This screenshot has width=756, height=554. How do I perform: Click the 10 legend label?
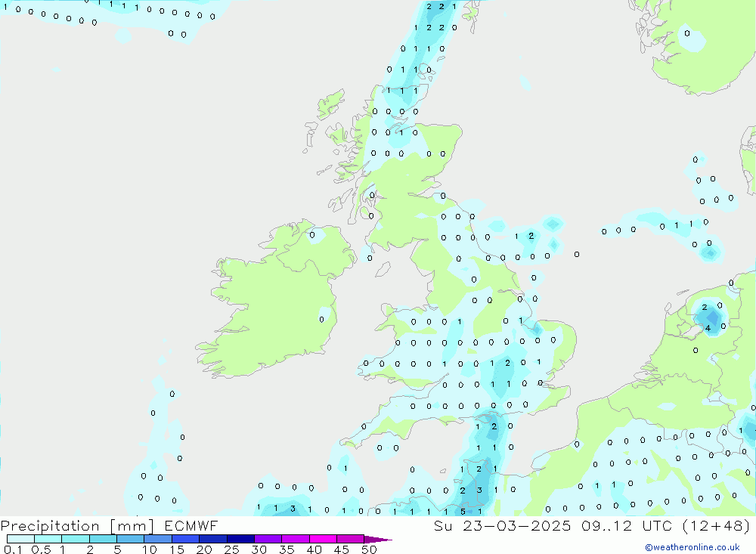pyautogui.click(x=150, y=549)
